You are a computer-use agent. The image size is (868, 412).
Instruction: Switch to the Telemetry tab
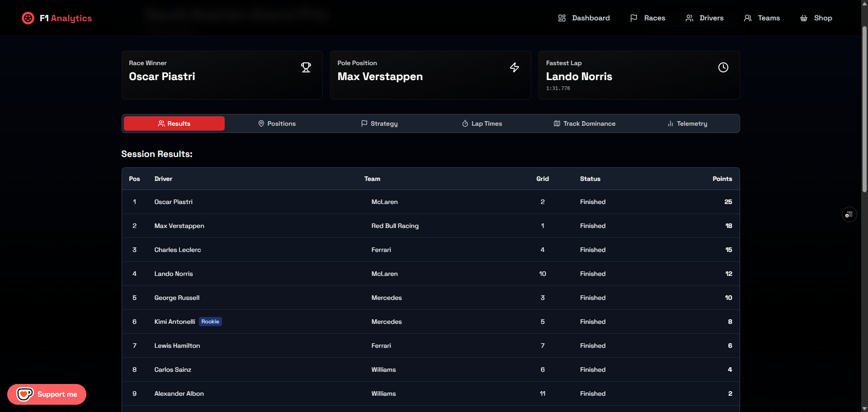687,123
